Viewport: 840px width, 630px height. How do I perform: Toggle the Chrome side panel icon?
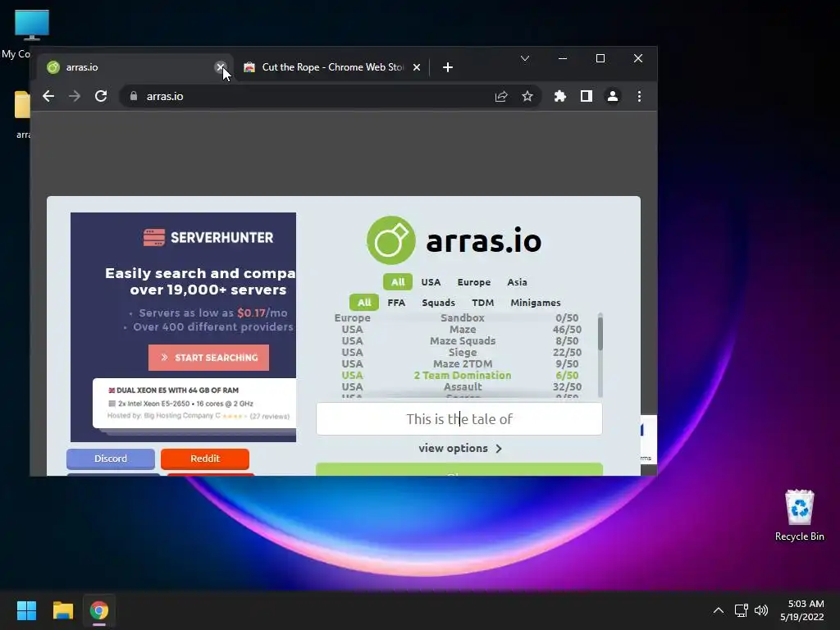pos(586,97)
